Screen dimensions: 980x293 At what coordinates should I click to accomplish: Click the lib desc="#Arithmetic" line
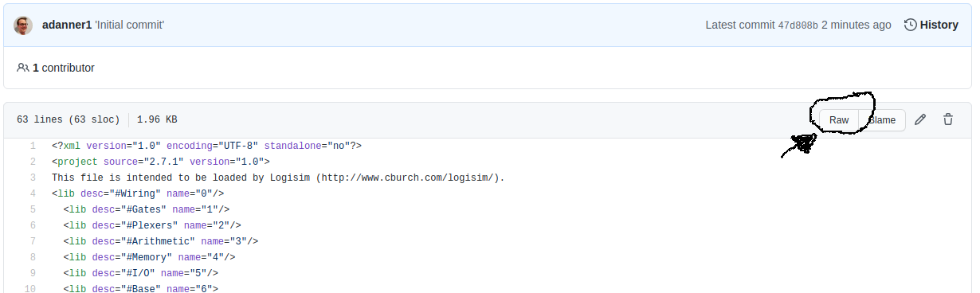point(161,241)
